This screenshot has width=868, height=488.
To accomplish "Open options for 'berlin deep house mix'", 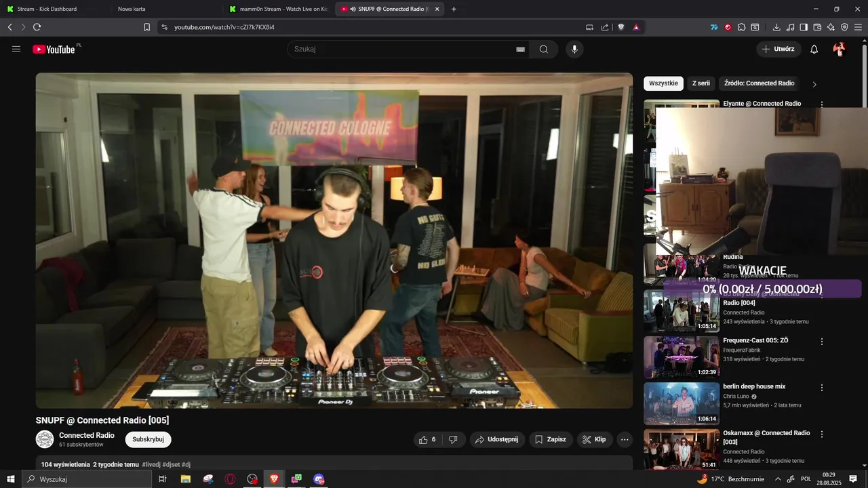I will click(x=822, y=388).
